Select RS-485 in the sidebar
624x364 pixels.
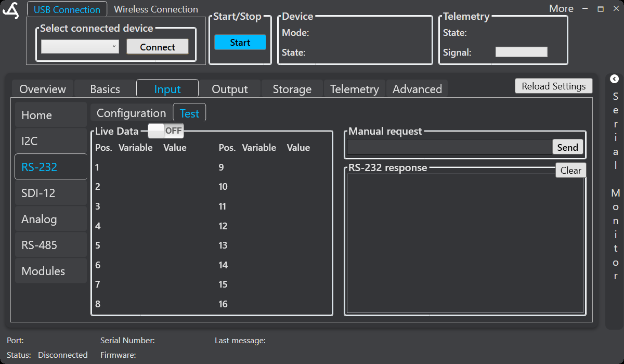(51, 245)
